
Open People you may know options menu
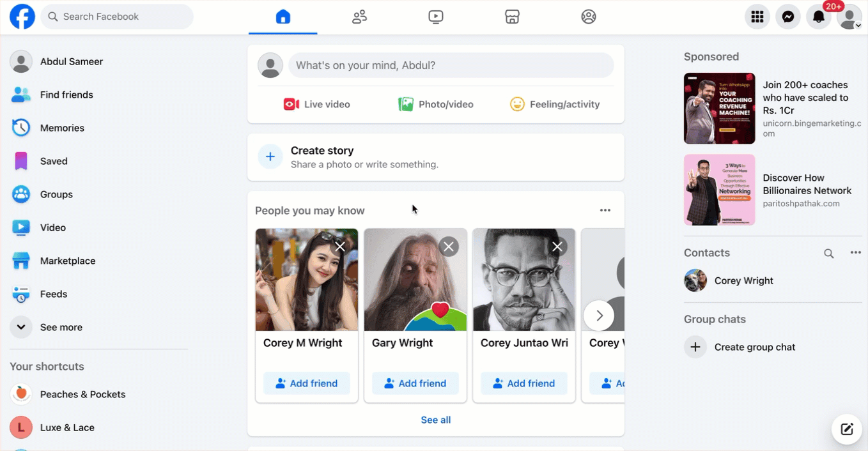pyautogui.click(x=605, y=210)
